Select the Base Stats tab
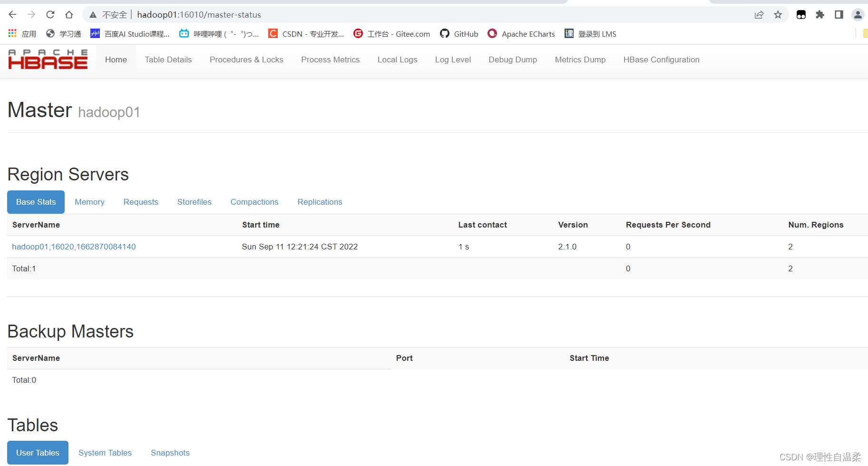 36,202
